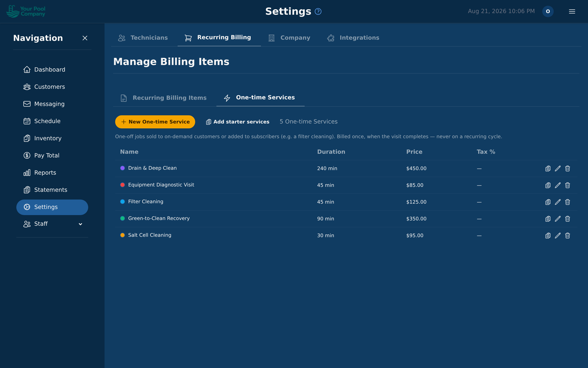
Task: Click the blue color dot for Filter Cleaning
Action: (x=122, y=202)
